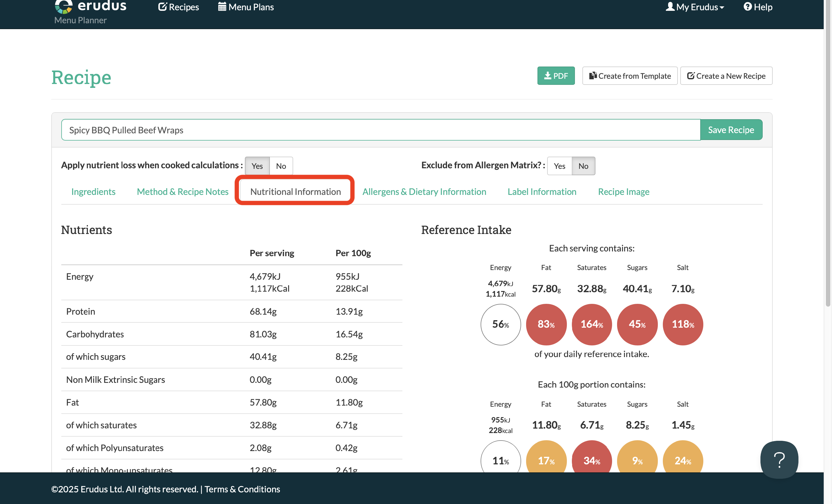Set nutrient loss calculations to No
The image size is (832, 504).
pos(281,166)
